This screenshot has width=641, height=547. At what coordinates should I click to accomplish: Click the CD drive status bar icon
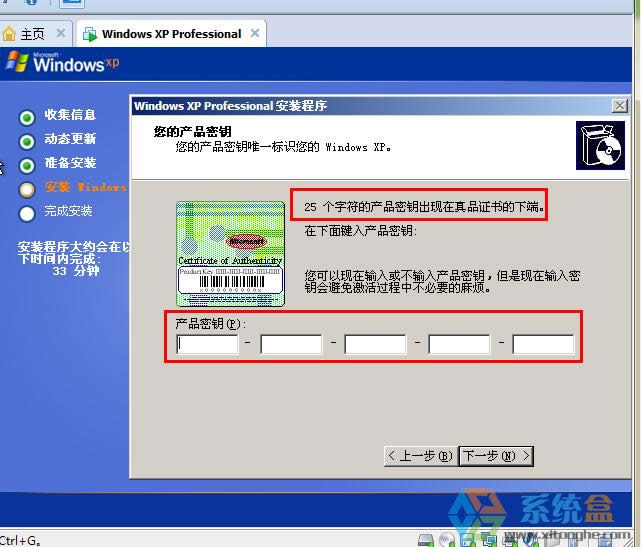[x=446, y=540]
